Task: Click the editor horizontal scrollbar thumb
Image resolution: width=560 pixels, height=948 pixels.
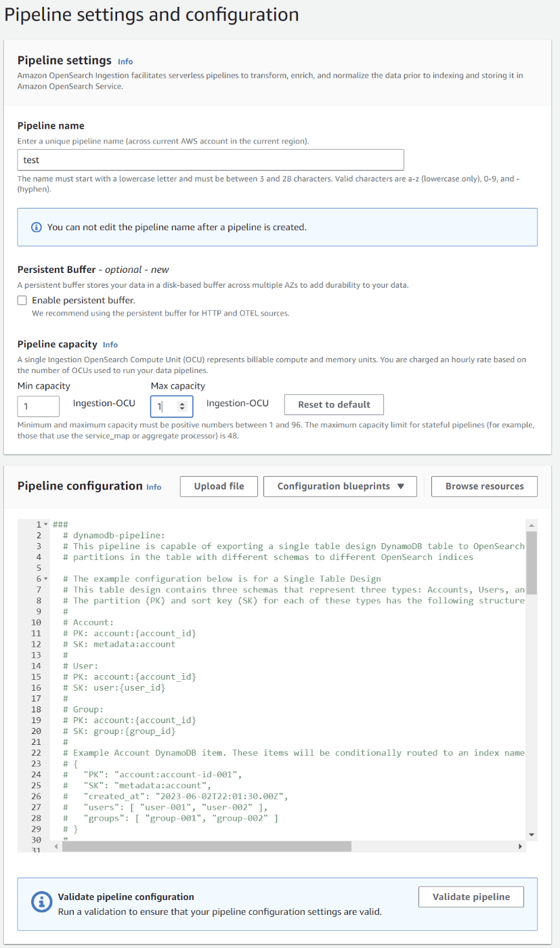Action: [207, 846]
